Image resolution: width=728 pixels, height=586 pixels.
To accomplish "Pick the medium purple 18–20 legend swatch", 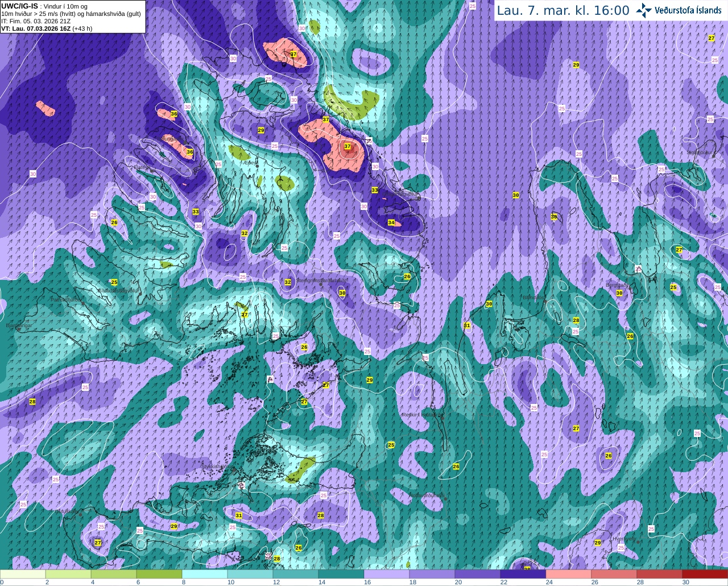I will (x=432, y=574).
